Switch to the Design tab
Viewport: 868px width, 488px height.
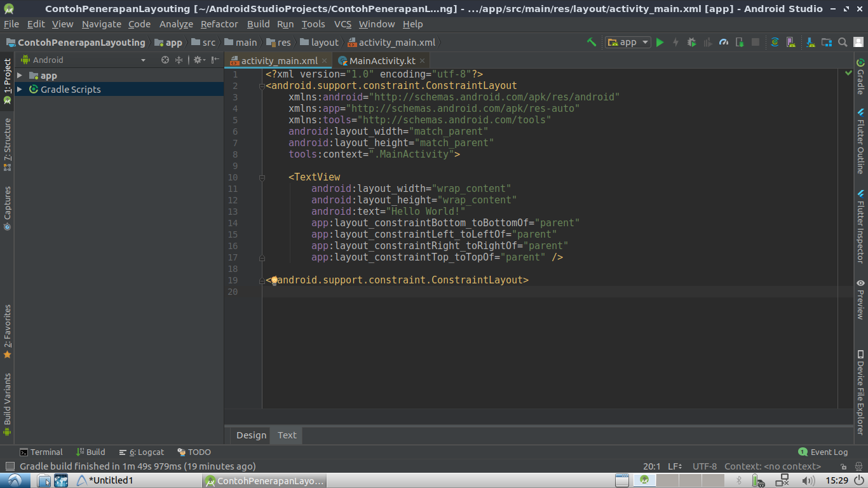[251, 435]
